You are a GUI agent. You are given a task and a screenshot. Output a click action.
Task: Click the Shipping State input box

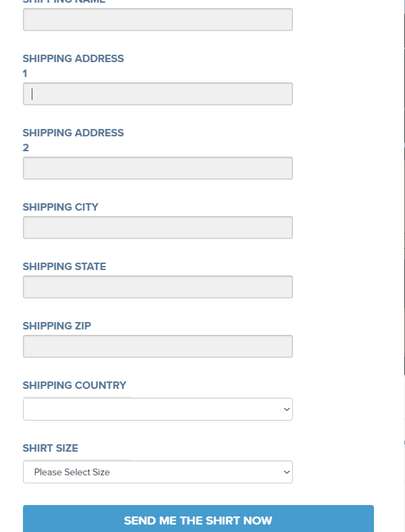click(158, 287)
